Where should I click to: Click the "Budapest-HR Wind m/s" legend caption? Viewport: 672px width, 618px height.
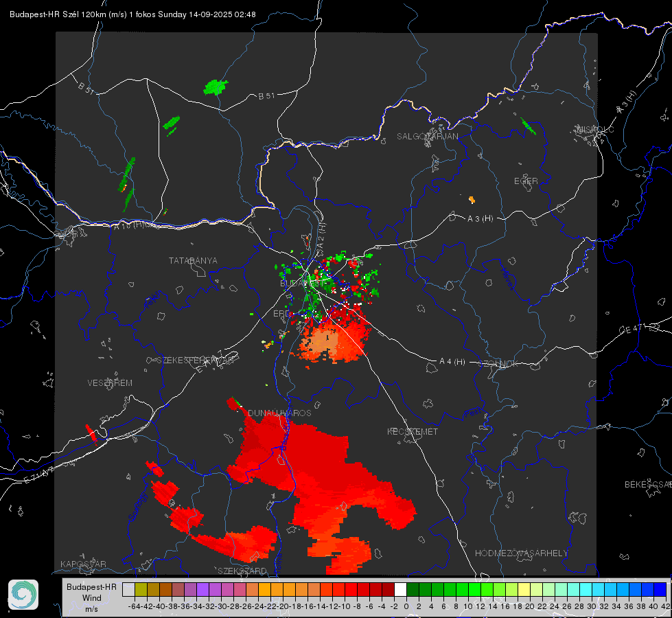coord(91,597)
